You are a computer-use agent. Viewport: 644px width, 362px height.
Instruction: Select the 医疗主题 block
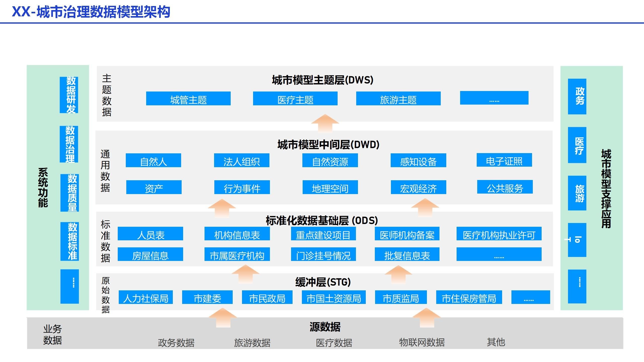[x=295, y=99]
